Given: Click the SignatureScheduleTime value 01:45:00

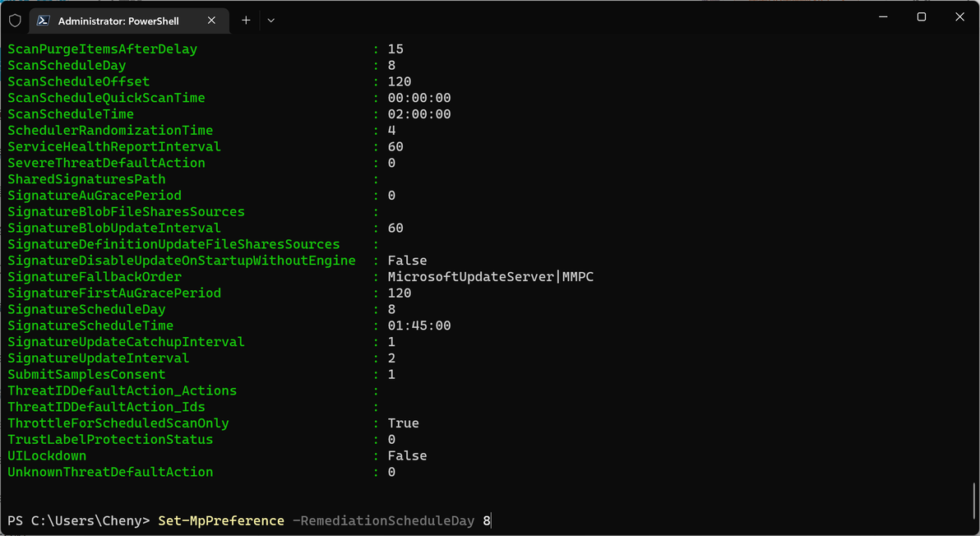Looking at the screenshot, I should pyautogui.click(x=419, y=326).
